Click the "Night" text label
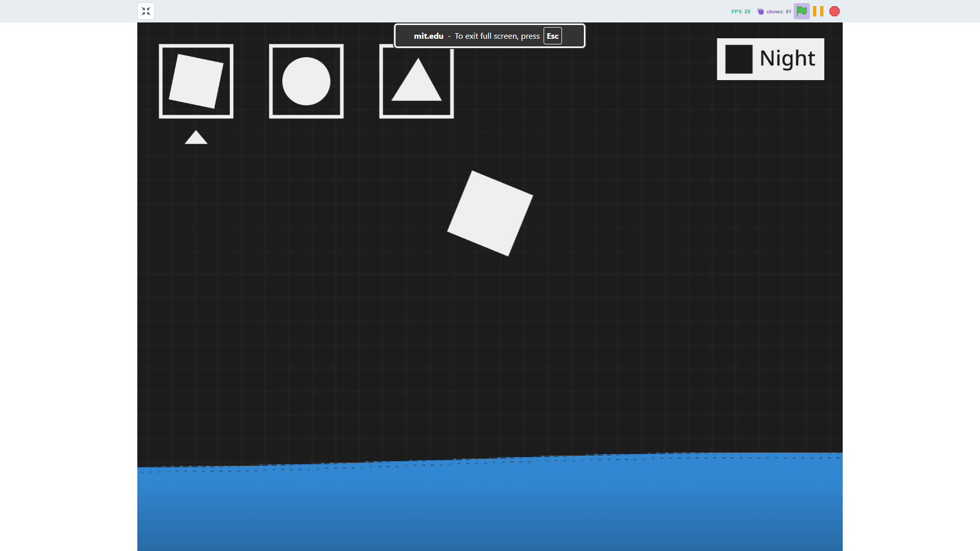980x551 pixels. pyautogui.click(x=787, y=59)
